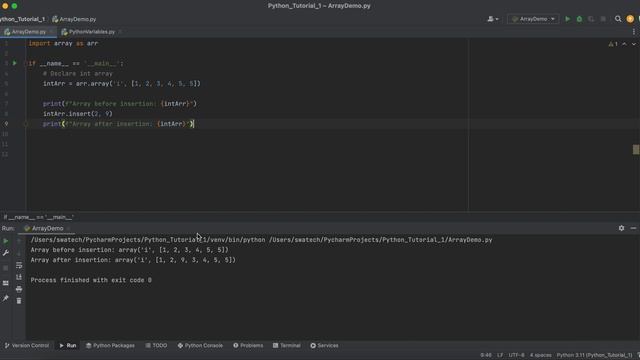Open Run panel settings gear
The height and width of the screenshot is (360, 640).
(621, 228)
